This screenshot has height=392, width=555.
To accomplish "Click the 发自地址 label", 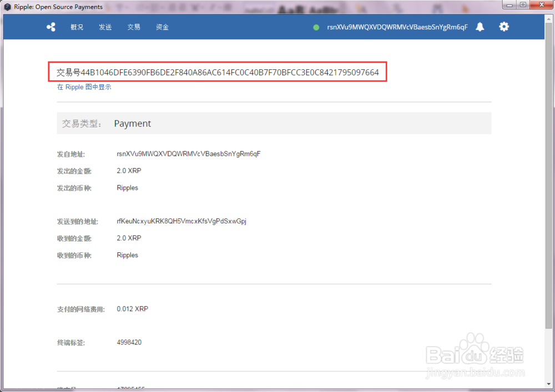I will pos(71,154).
